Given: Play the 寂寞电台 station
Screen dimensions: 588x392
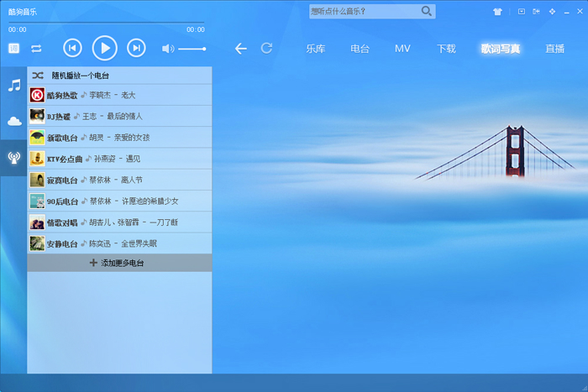Looking at the screenshot, I should tap(119, 180).
